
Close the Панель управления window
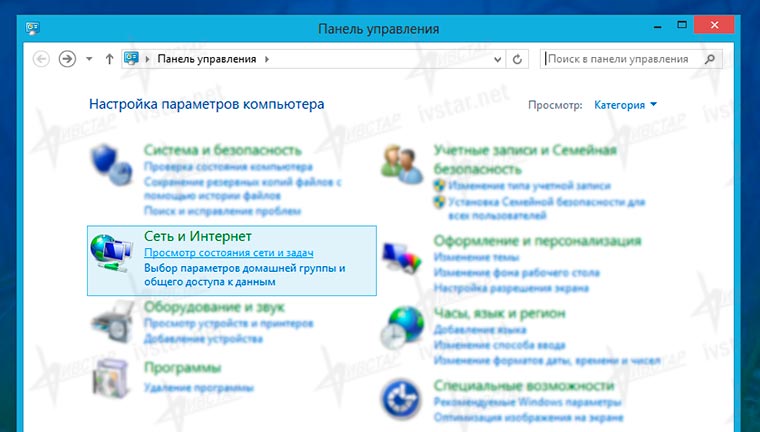pos(714,25)
